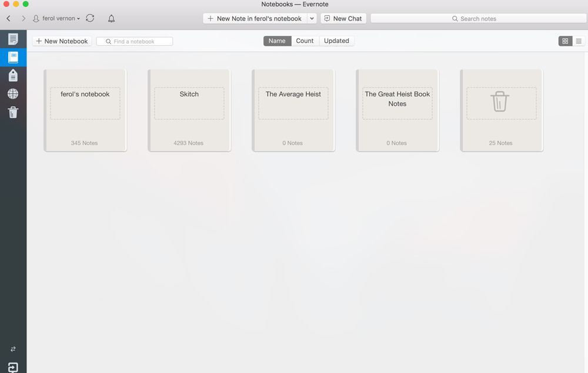Open the Skitch notebook card

point(189,110)
